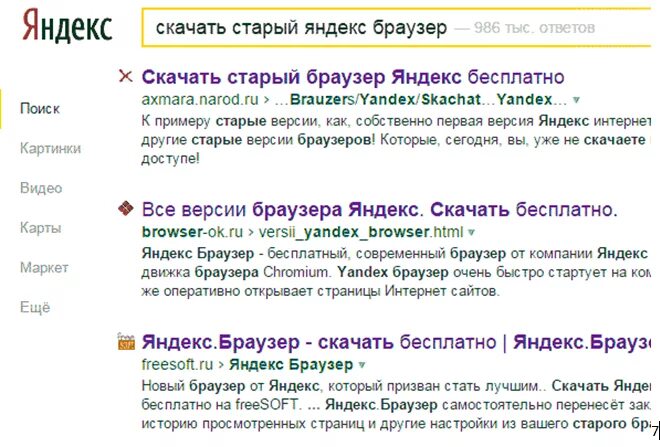Viewport: 660px width, 447px height.
Task: Expand dropdown arrow next to axmara.narod.ru URL
Action: pos(576,100)
